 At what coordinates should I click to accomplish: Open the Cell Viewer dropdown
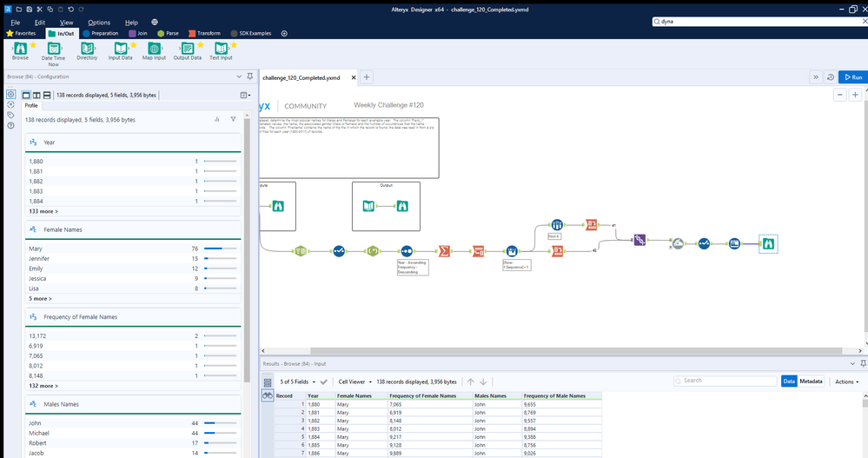(x=354, y=382)
